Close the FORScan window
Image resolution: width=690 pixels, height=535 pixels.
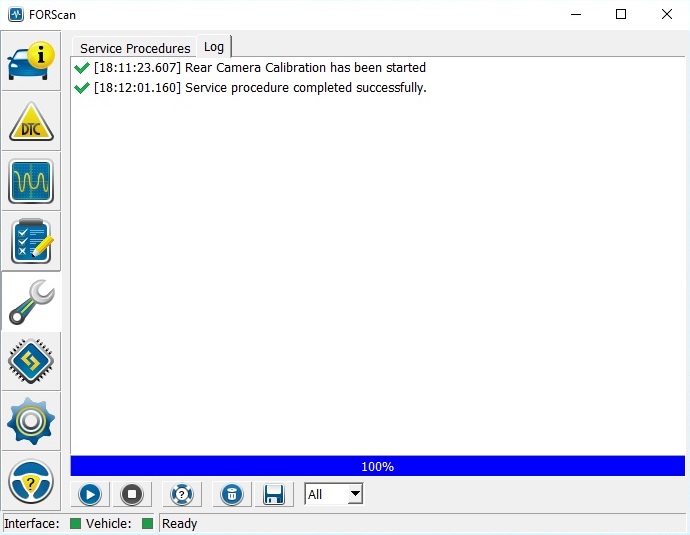tap(667, 15)
